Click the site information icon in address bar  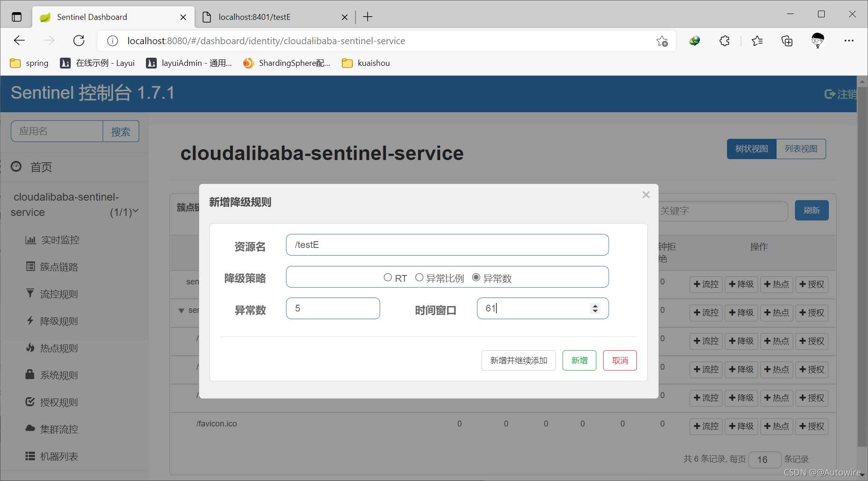[x=113, y=41]
